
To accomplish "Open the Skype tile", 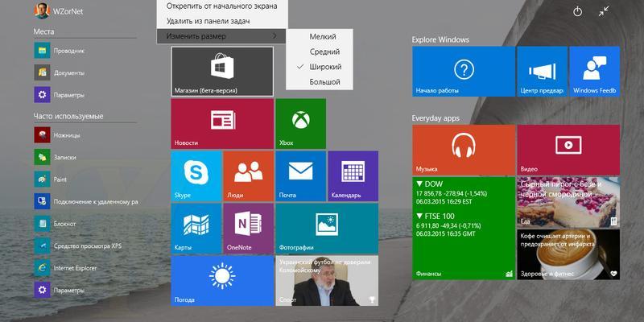I will pos(196,175).
